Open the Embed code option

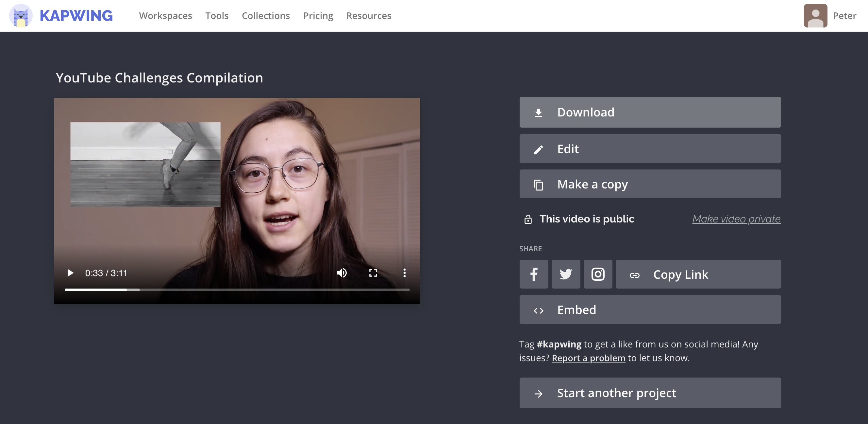[x=650, y=309]
